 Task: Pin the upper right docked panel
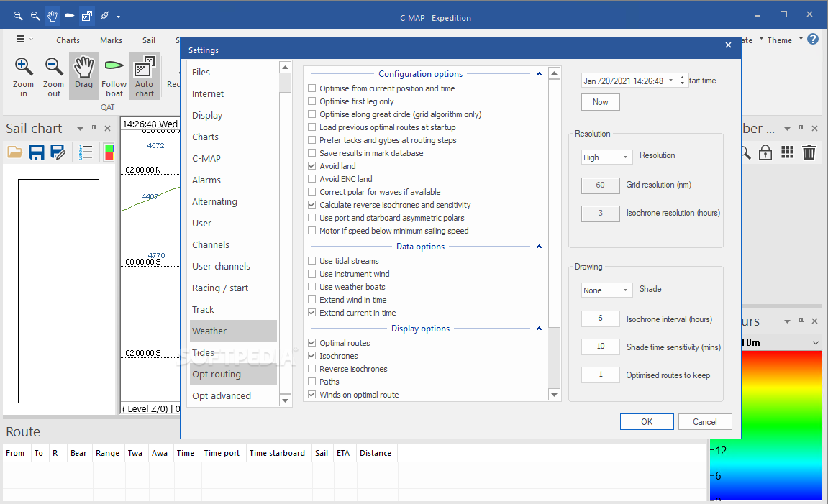click(801, 128)
